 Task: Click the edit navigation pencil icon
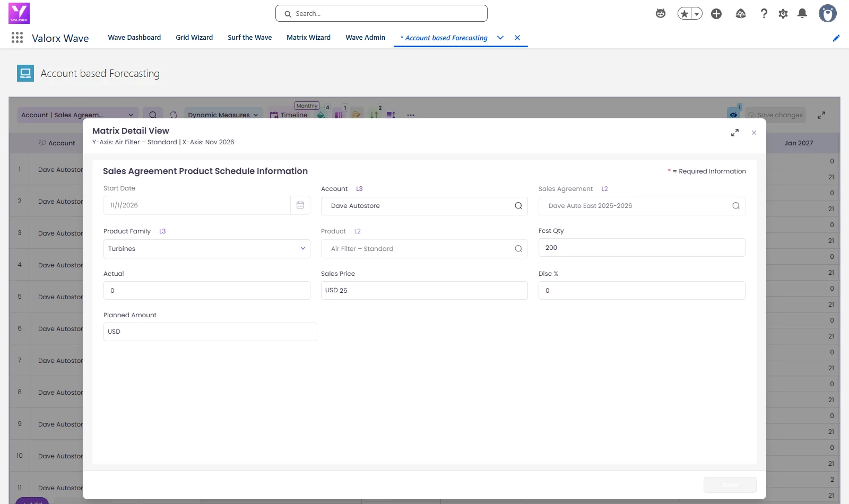(x=836, y=38)
